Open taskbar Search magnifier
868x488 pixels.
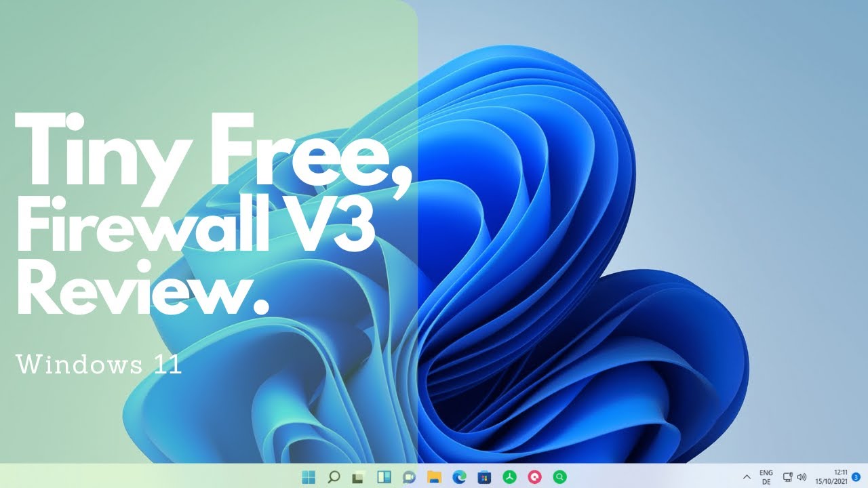334,476
